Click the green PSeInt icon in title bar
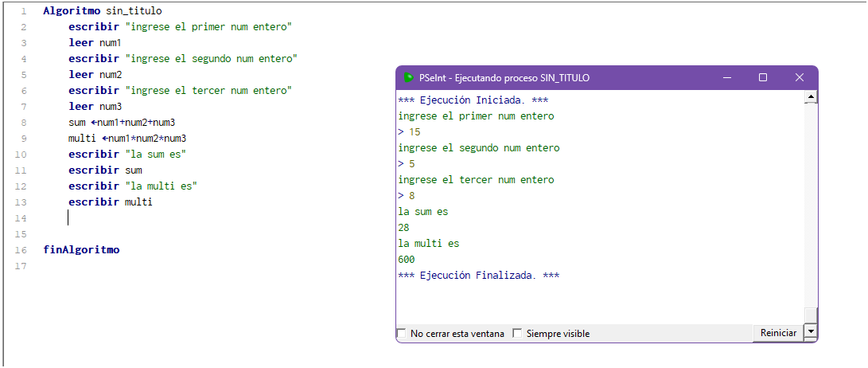868x368 pixels. click(408, 77)
